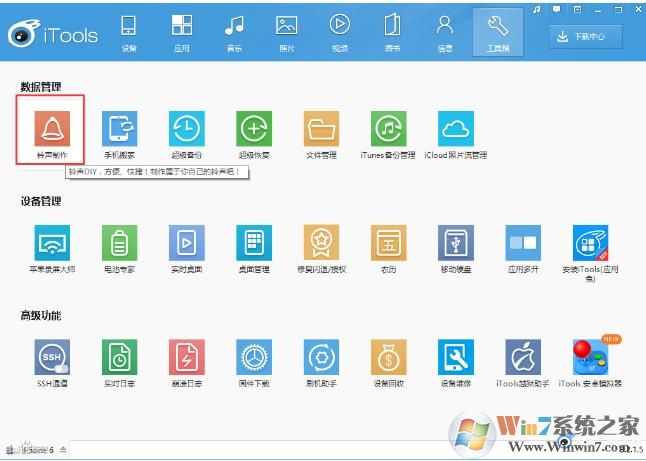Open the file management (文件管理) tool

(321, 129)
